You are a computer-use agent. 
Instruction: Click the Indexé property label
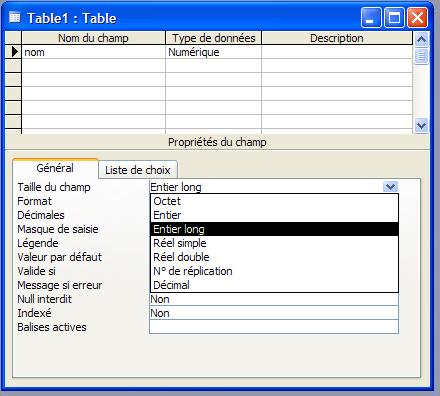[35, 313]
